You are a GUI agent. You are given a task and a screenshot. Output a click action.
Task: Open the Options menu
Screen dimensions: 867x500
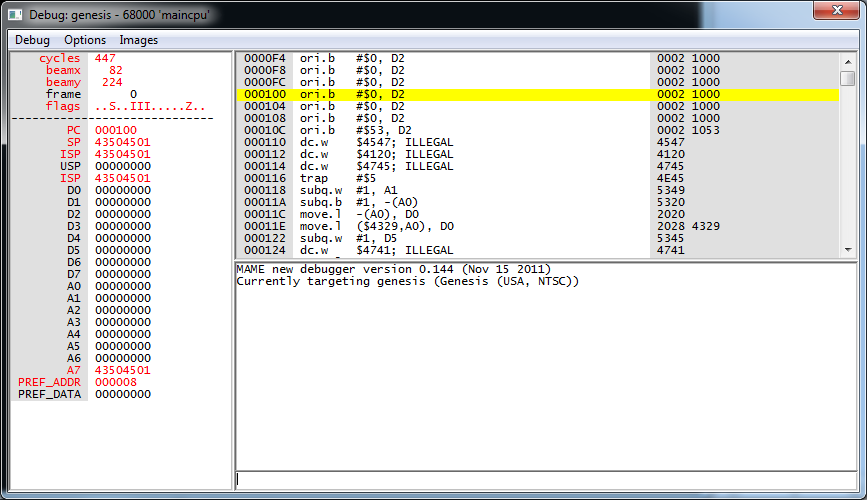[85, 40]
